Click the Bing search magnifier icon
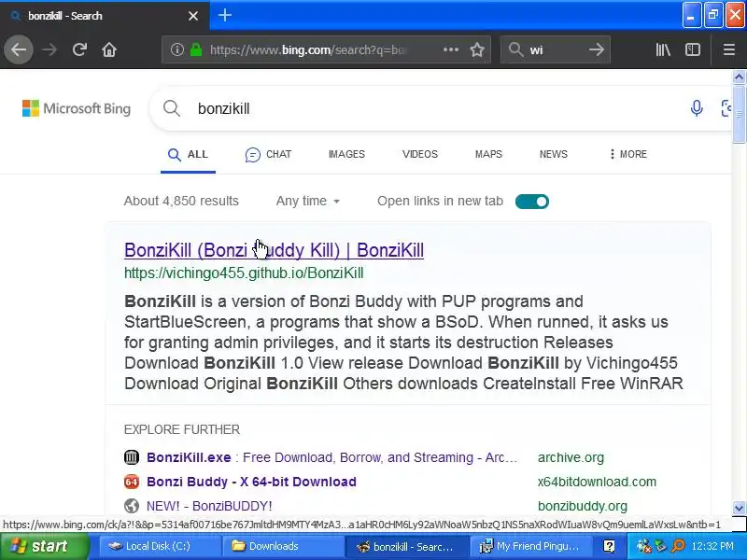Viewport: 747px width, 560px height. tap(172, 108)
